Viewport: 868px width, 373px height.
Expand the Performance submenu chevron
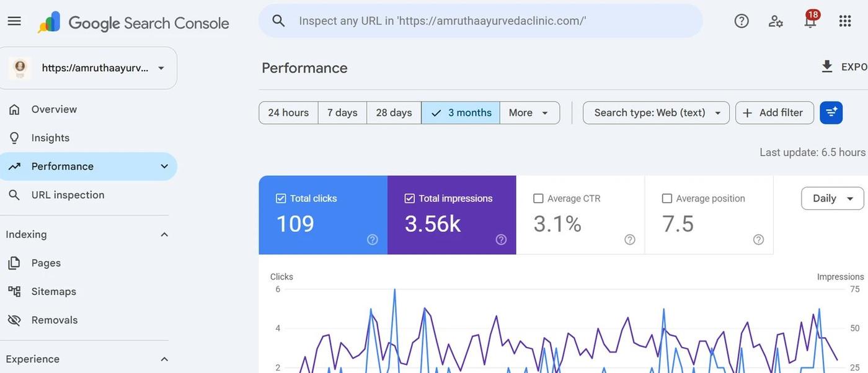point(164,166)
